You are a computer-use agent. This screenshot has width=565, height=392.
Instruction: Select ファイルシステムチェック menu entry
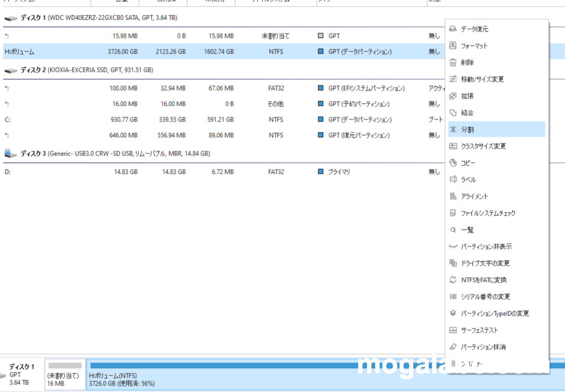click(488, 213)
